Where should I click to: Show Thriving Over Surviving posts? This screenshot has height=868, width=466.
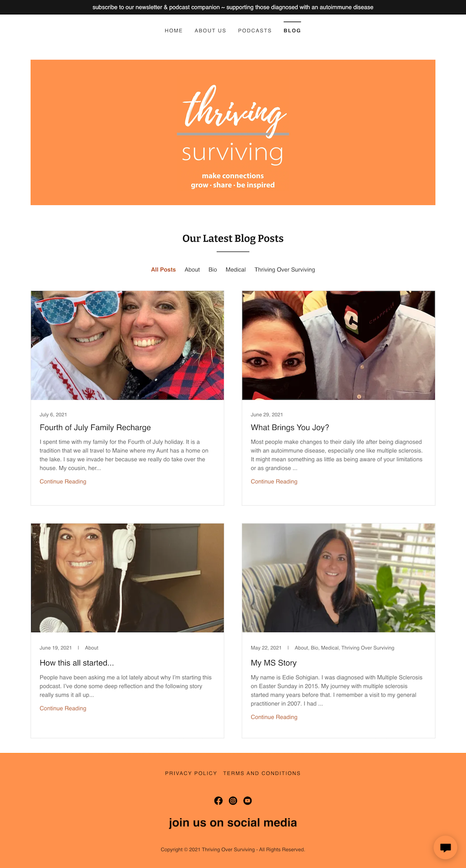(x=285, y=269)
